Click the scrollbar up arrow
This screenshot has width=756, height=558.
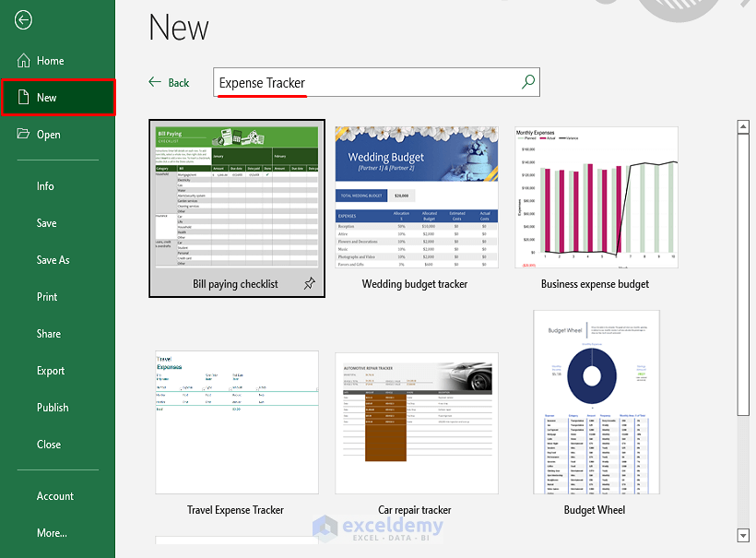coord(743,126)
